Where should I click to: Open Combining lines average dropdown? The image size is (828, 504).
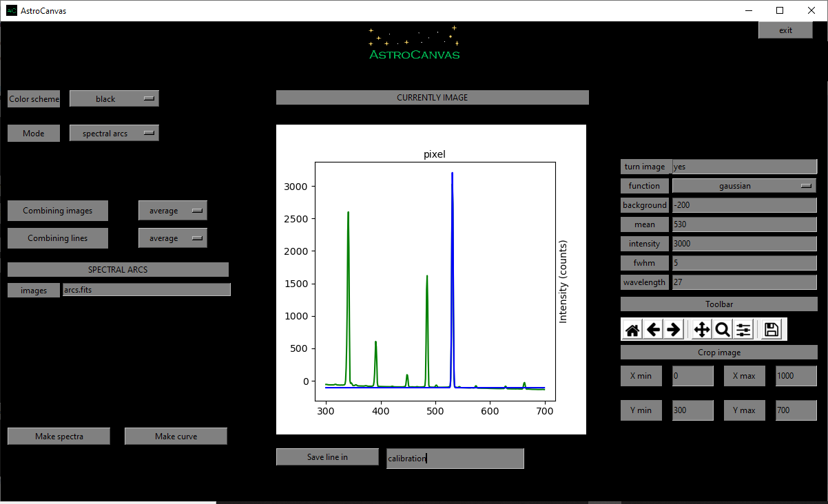coord(173,238)
